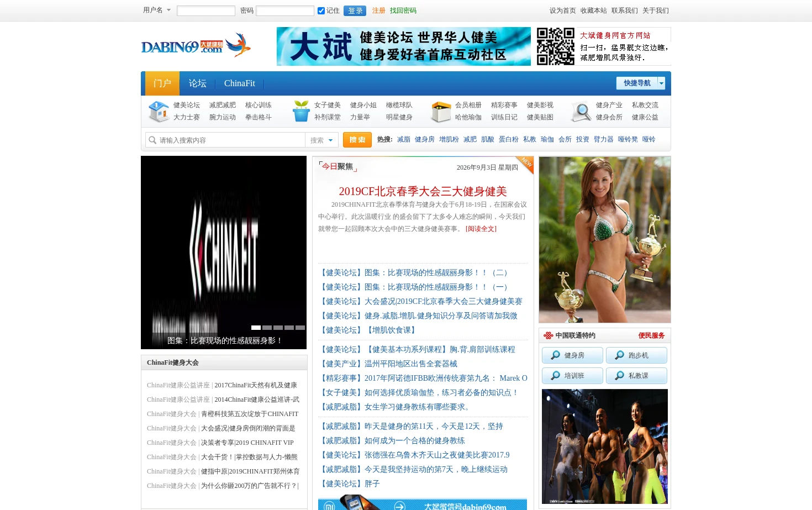Open 会员相册 in category menu
Viewport: 812px width, 510px height.
(x=468, y=105)
